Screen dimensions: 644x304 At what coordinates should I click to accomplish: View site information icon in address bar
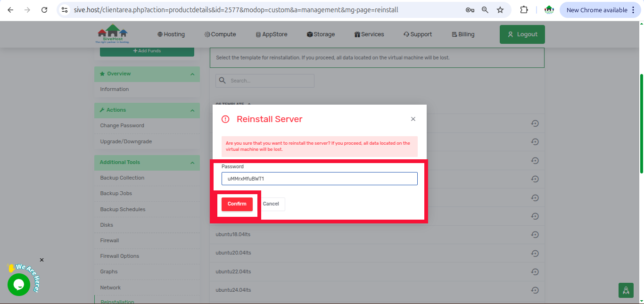tap(65, 10)
